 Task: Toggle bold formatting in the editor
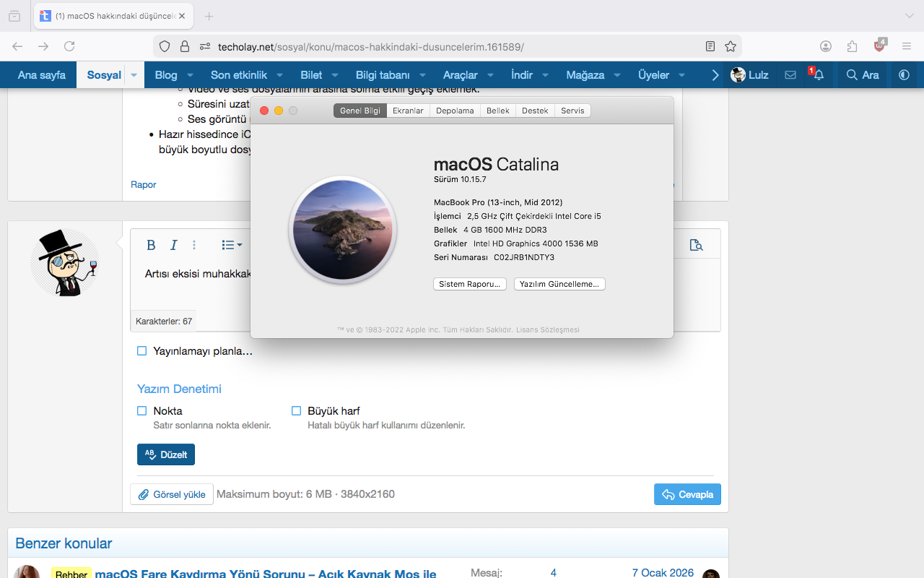pos(151,245)
